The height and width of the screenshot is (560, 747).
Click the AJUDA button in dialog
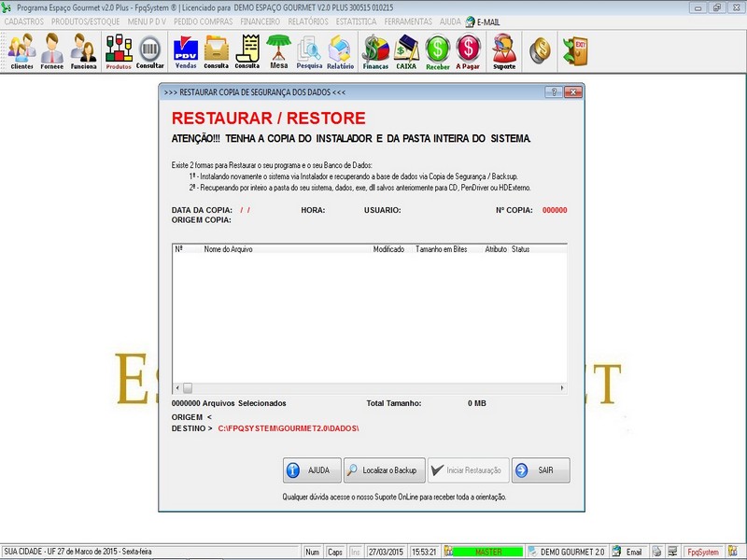point(312,470)
